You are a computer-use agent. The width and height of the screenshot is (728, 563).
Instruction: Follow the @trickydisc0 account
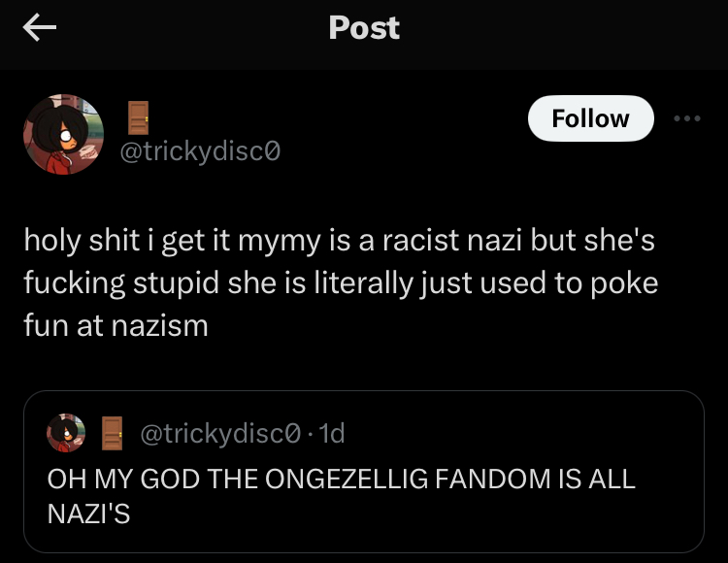click(x=590, y=118)
